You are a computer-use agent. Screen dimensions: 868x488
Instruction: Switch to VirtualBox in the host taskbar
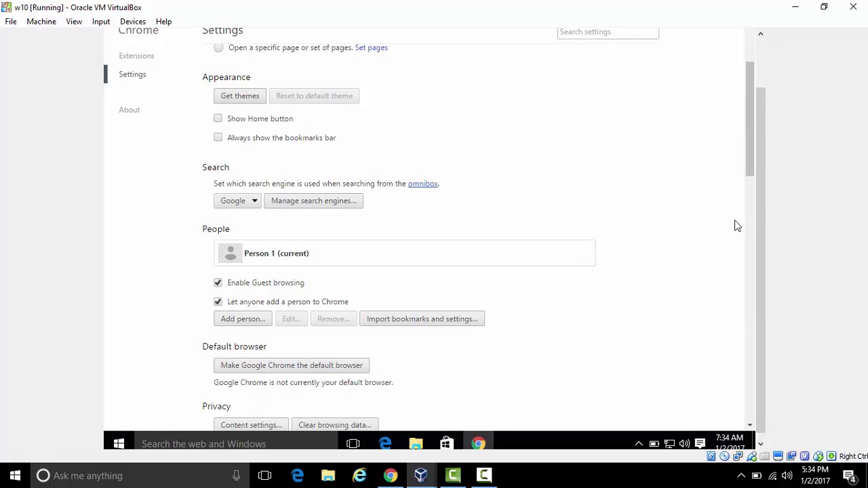coord(421,476)
